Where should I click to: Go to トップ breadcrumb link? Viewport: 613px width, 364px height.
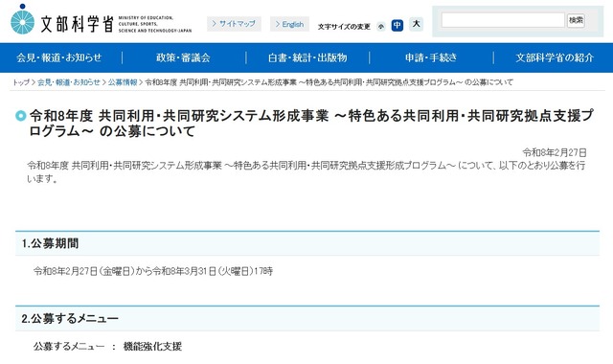click(21, 82)
